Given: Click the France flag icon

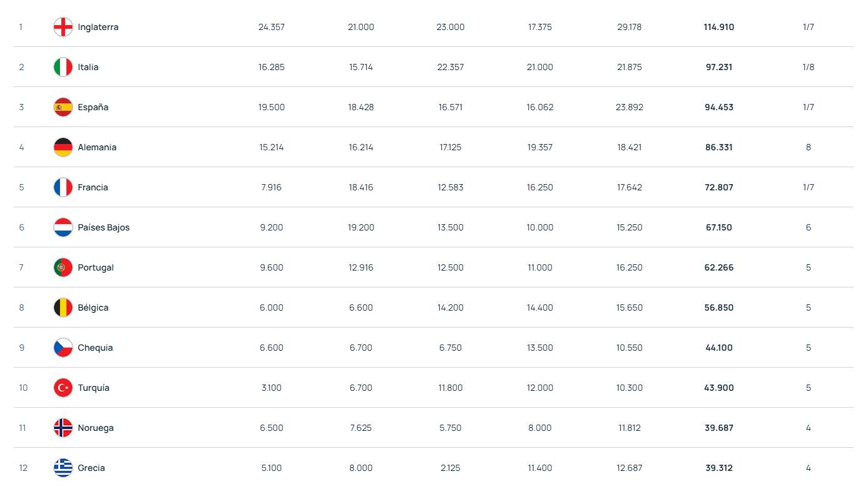Looking at the screenshot, I should pyautogui.click(x=63, y=187).
